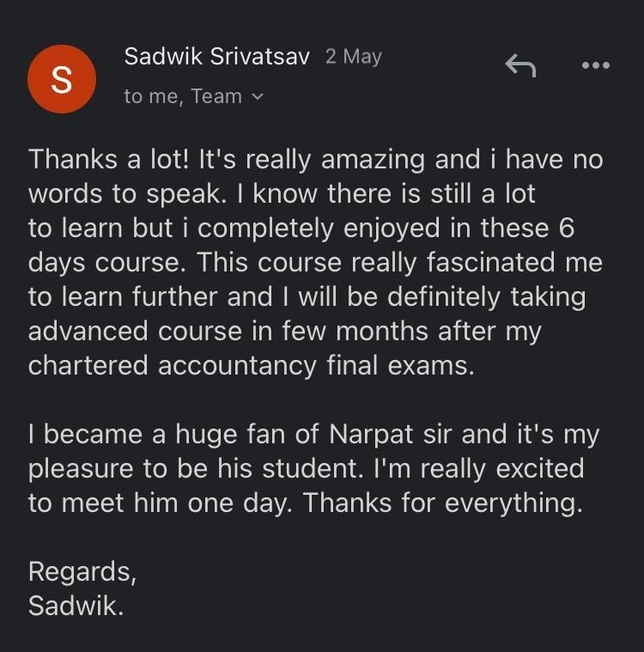Image resolution: width=644 pixels, height=652 pixels.
Task: Open the three-dot more options menu
Action: 594,65
